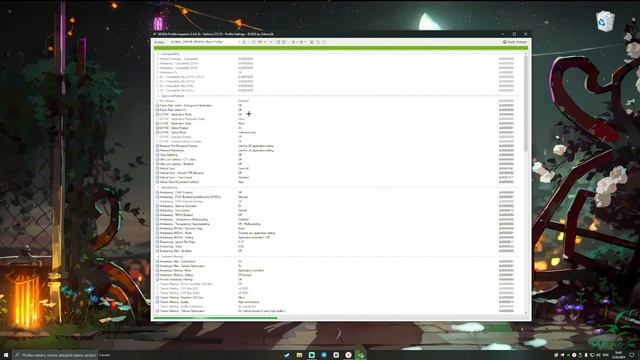The height and width of the screenshot is (360, 640).
Task: Collapse the Compatibility section
Action: (x=158, y=54)
